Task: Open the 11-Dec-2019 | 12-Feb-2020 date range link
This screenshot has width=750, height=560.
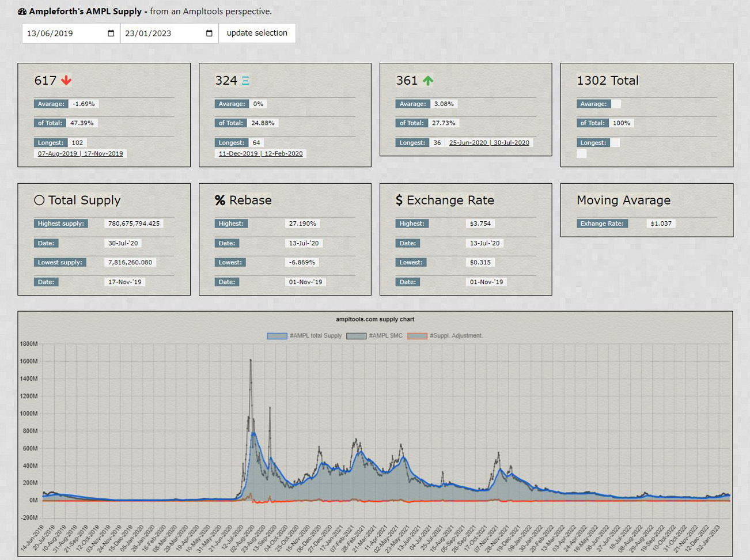Action: point(260,154)
